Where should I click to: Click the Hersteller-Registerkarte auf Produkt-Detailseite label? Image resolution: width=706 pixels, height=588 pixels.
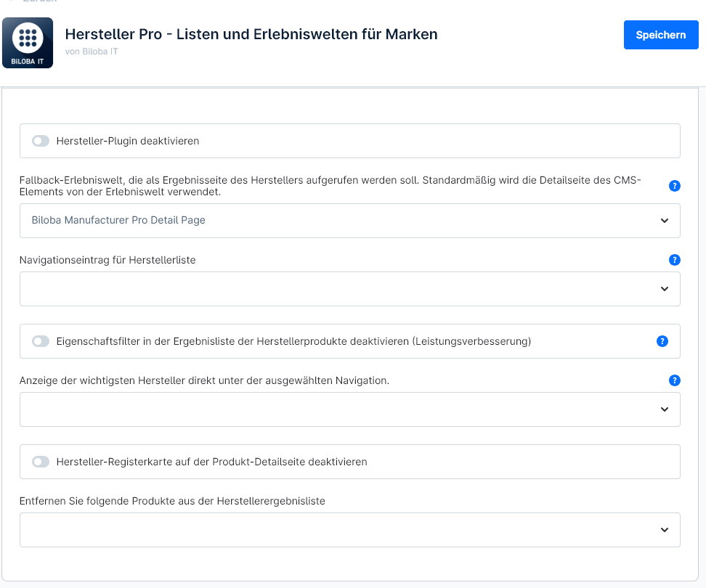point(211,462)
